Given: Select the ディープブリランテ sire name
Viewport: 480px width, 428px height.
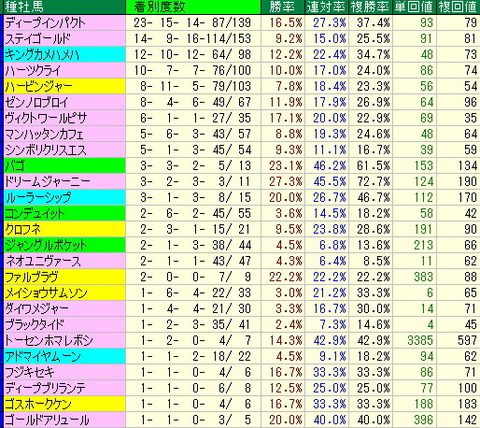Looking at the screenshot, I should (45, 388).
